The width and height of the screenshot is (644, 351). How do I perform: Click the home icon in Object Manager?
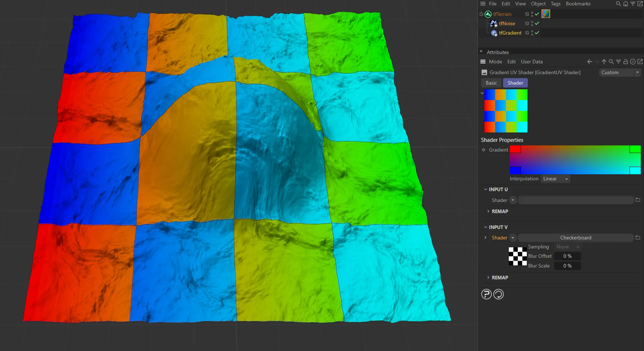point(626,4)
